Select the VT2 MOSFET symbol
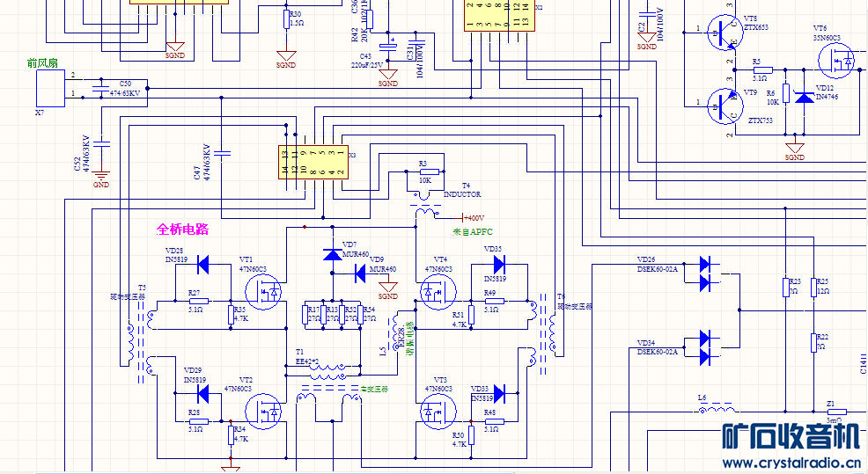868x474 pixels. click(x=263, y=412)
